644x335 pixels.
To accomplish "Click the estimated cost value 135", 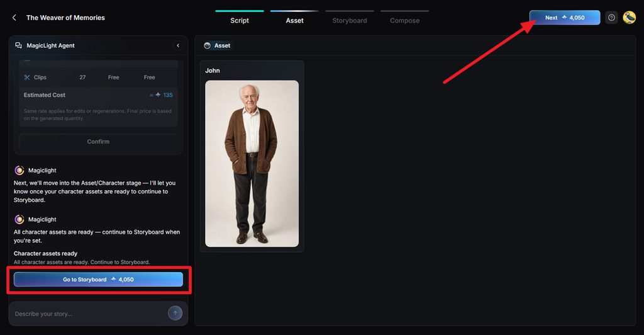I will point(167,95).
